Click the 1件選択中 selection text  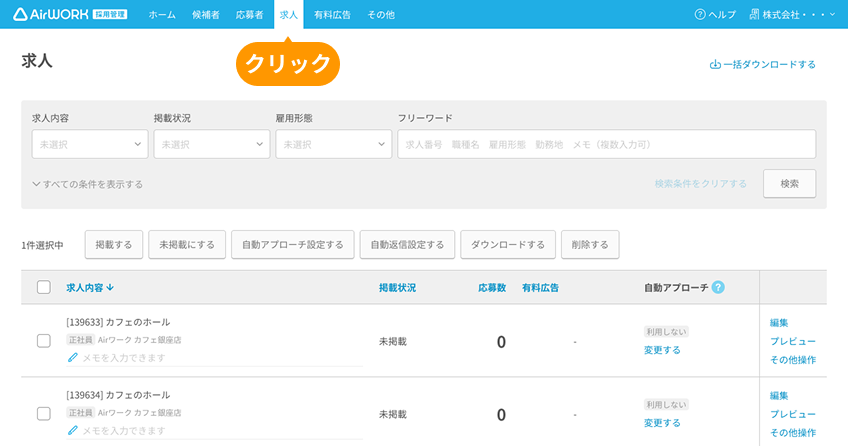pyautogui.click(x=42, y=245)
